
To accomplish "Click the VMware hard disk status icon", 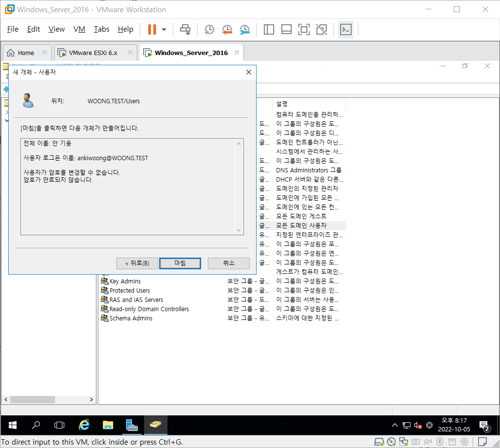I will point(379,442).
